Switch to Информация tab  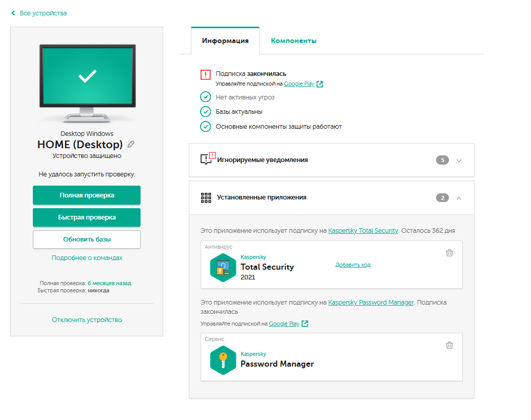coord(225,41)
